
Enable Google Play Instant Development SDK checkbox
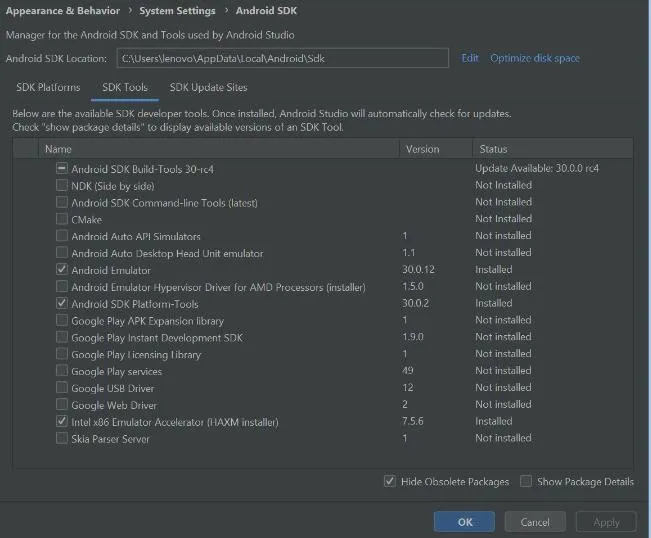[x=61, y=337]
